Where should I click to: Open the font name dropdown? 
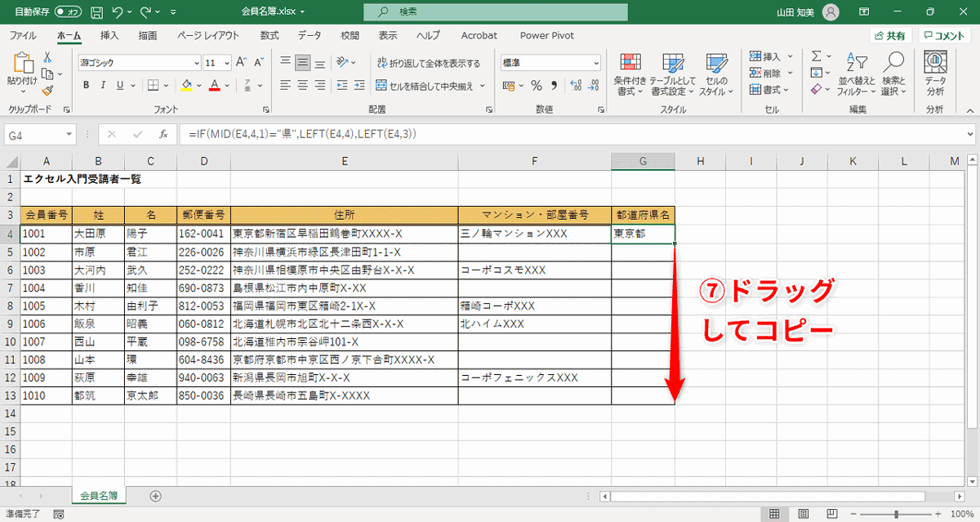pyautogui.click(x=197, y=63)
